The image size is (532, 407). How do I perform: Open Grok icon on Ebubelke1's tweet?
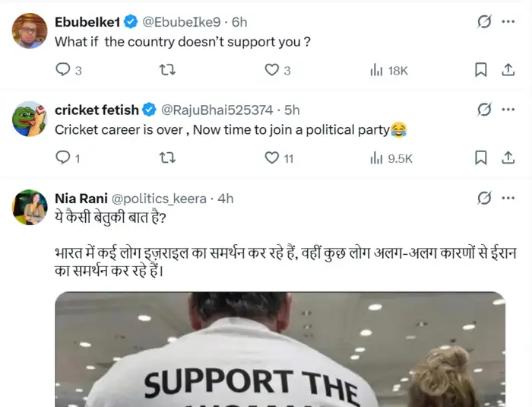[483, 22]
